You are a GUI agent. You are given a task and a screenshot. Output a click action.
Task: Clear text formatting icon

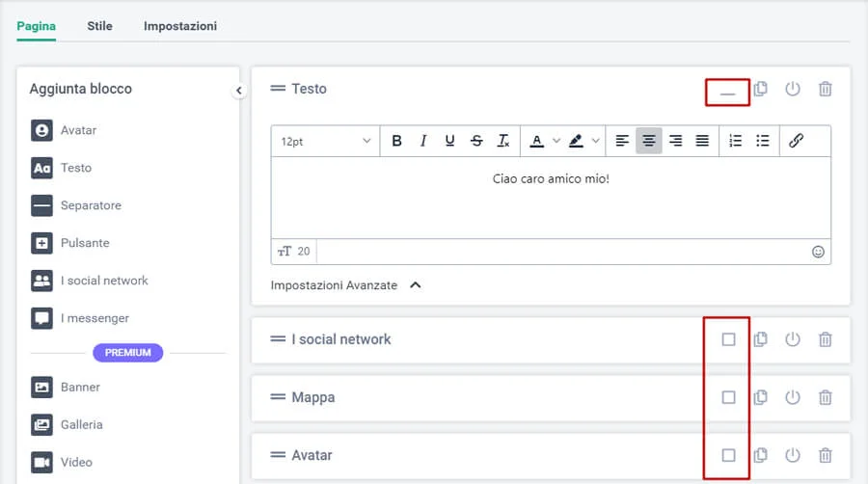coord(503,141)
